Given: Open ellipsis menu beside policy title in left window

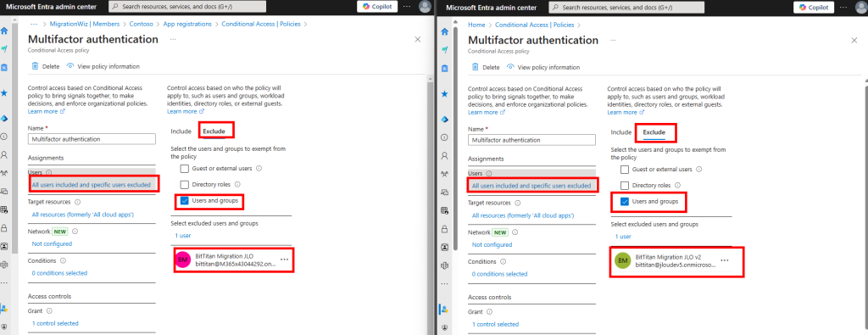Looking at the screenshot, I should [173, 39].
